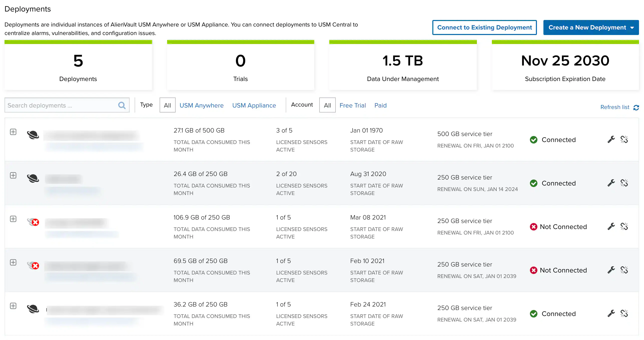Filter accounts by Paid
Image resolution: width=644 pixels, height=340 pixels.
380,105
